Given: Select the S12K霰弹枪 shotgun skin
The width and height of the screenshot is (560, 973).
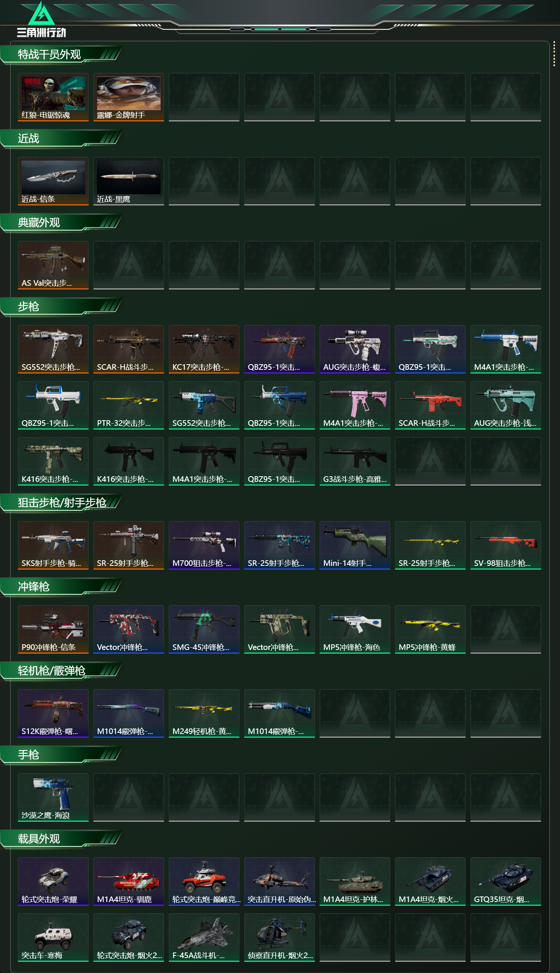Looking at the screenshot, I should (53, 713).
